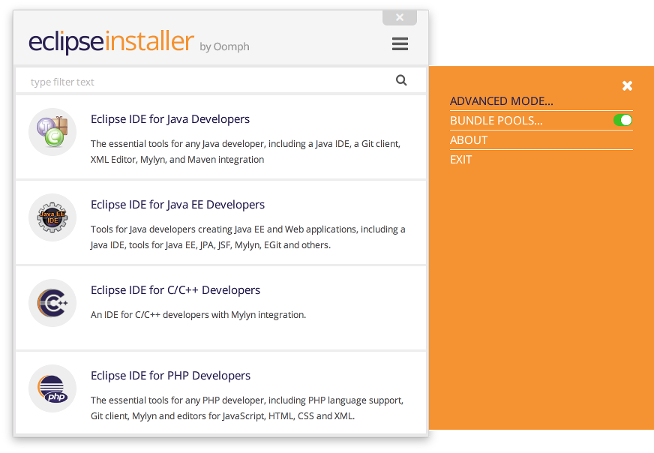Toggle the Bundle Pools switch off
Screen dimensions: 654x453
pyautogui.click(x=623, y=120)
